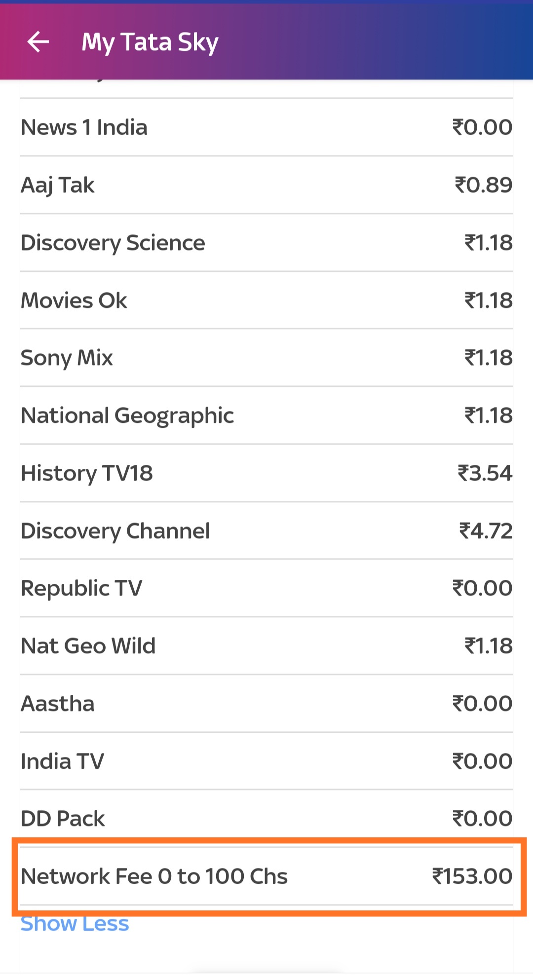Select Network Fee 0 to 100 Chs

pyautogui.click(x=266, y=876)
